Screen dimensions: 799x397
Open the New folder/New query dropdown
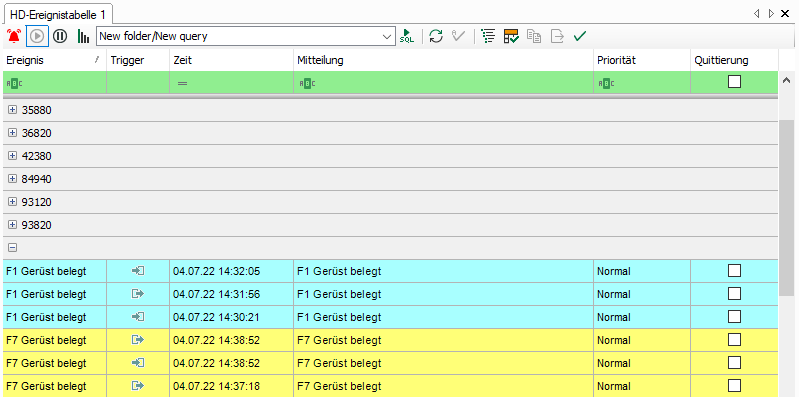386,37
